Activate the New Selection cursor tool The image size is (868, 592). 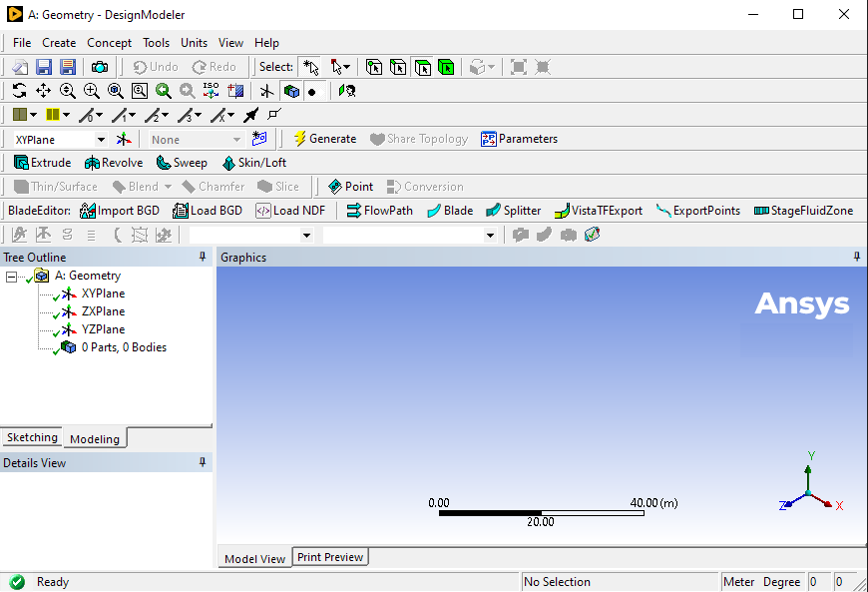pyautogui.click(x=310, y=67)
